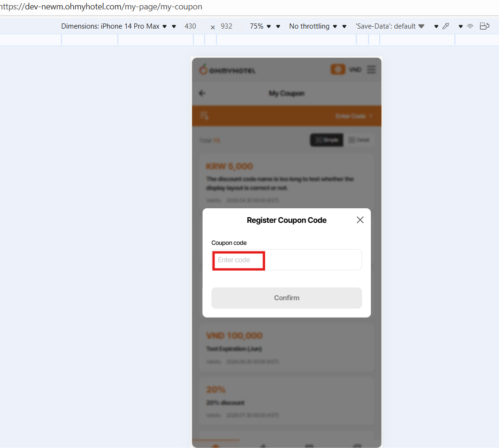499x448 pixels.
Task: Select the KRW 5,000 coupon card
Action: click(x=286, y=181)
